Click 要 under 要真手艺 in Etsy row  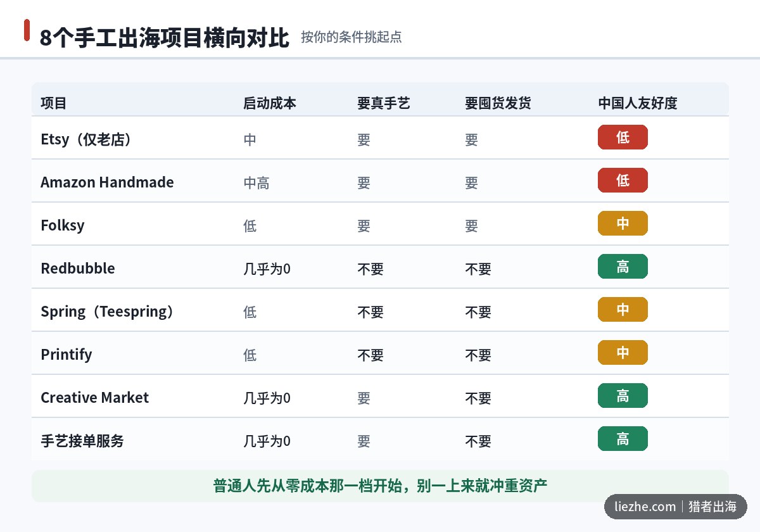point(364,140)
